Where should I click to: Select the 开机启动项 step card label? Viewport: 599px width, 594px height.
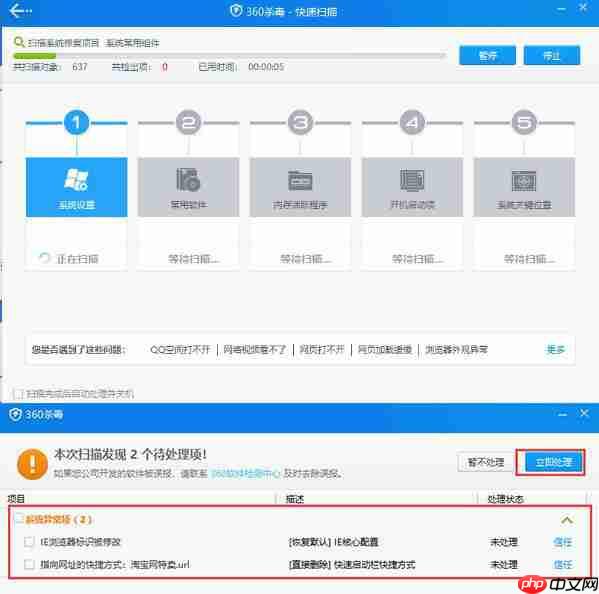tap(412, 205)
